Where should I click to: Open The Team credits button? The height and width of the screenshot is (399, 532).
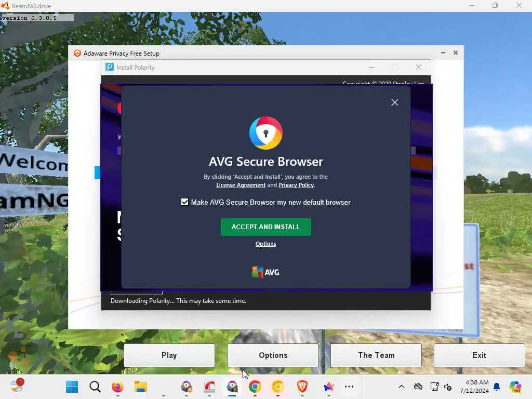(x=376, y=355)
